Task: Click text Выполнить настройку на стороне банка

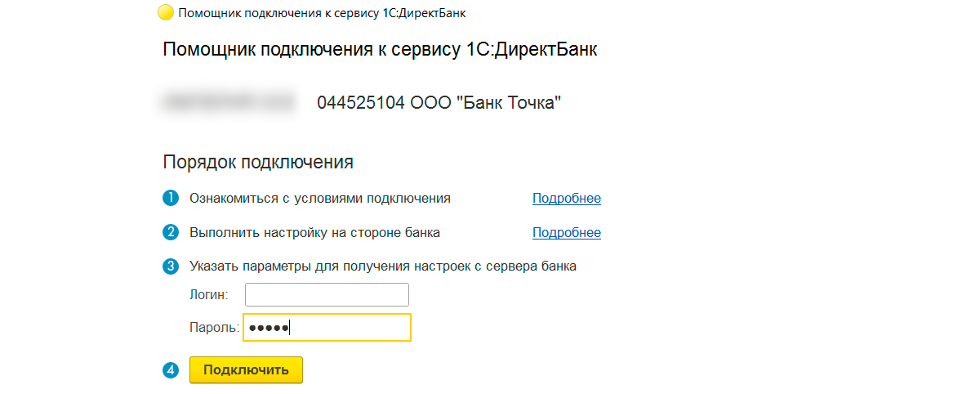Action: coord(314,233)
